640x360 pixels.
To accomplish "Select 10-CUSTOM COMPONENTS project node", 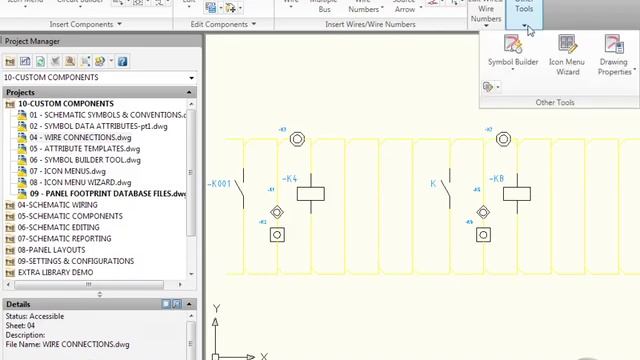I will pyautogui.click(x=66, y=104).
